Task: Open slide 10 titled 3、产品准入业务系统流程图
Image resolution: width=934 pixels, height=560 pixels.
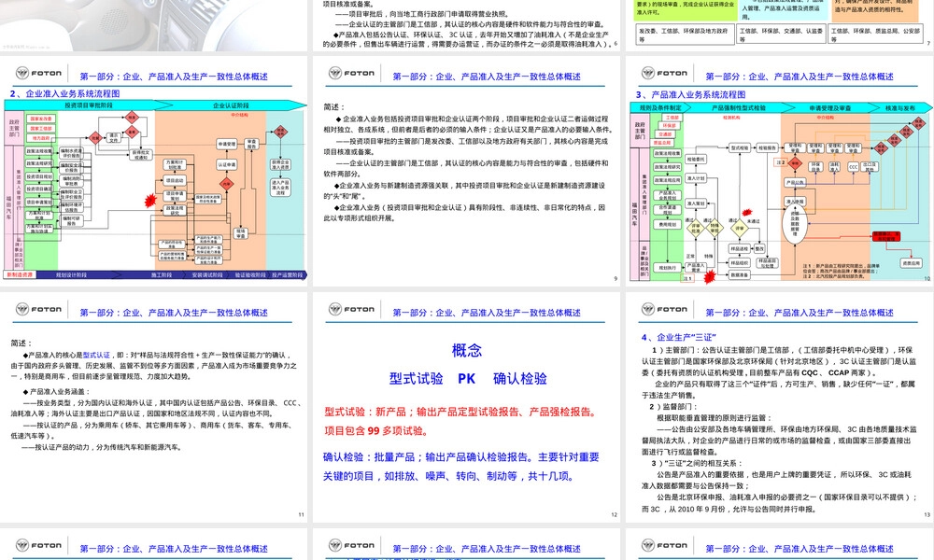Action: tap(779, 172)
